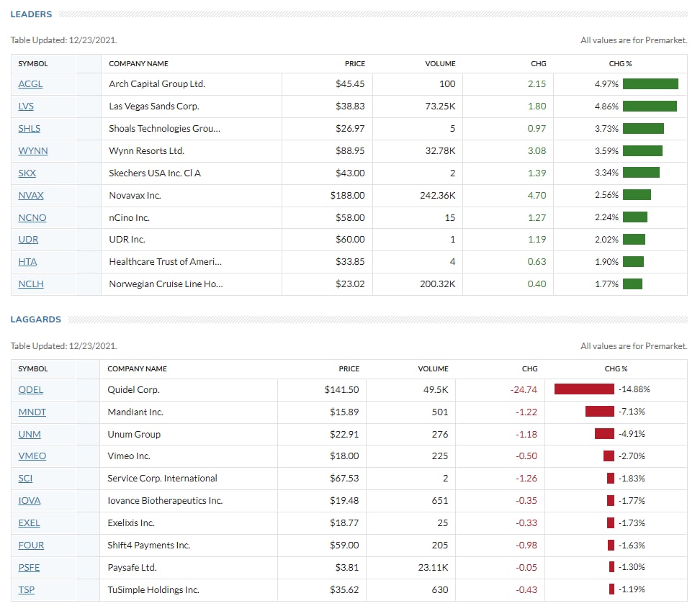Click the QDEL ticker link

31,390
